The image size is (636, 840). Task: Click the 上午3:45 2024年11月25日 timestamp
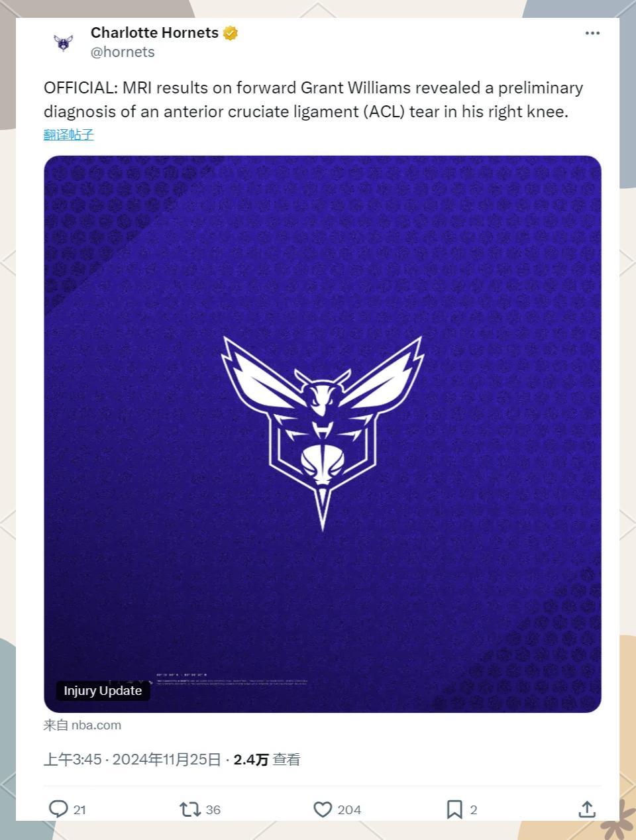(132, 759)
